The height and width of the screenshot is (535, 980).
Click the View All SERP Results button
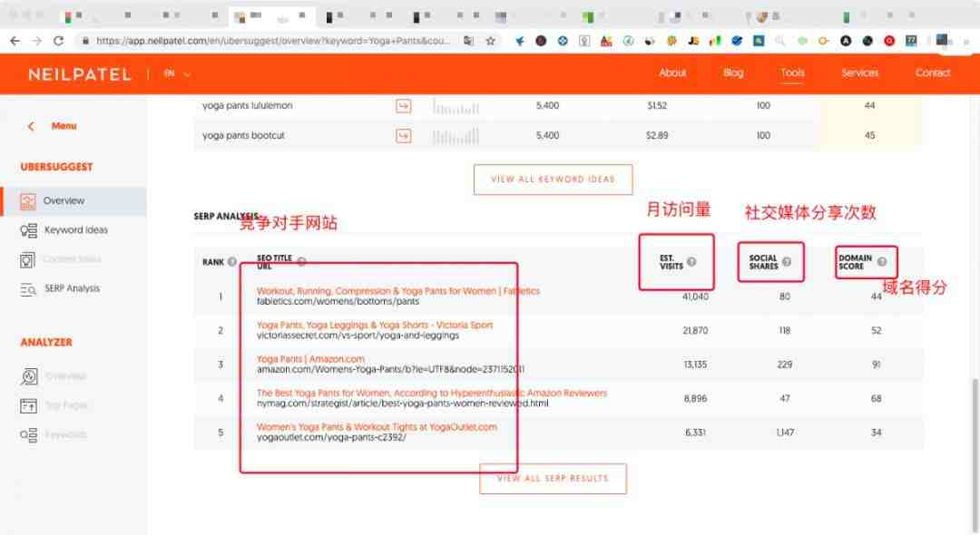(x=553, y=479)
